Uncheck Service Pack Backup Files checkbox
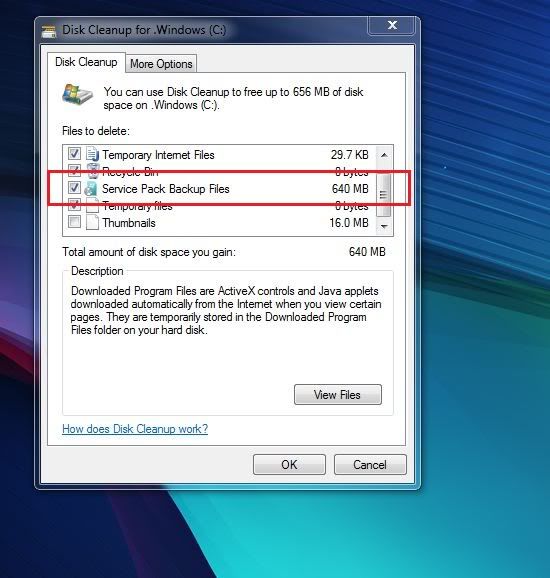 pyautogui.click(x=74, y=188)
